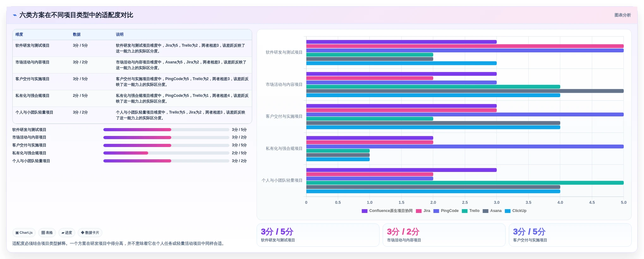This screenshot has height=259, width=644.
Task: Click the footnote text starting 适配度必须结合
Action: point(119,244)
